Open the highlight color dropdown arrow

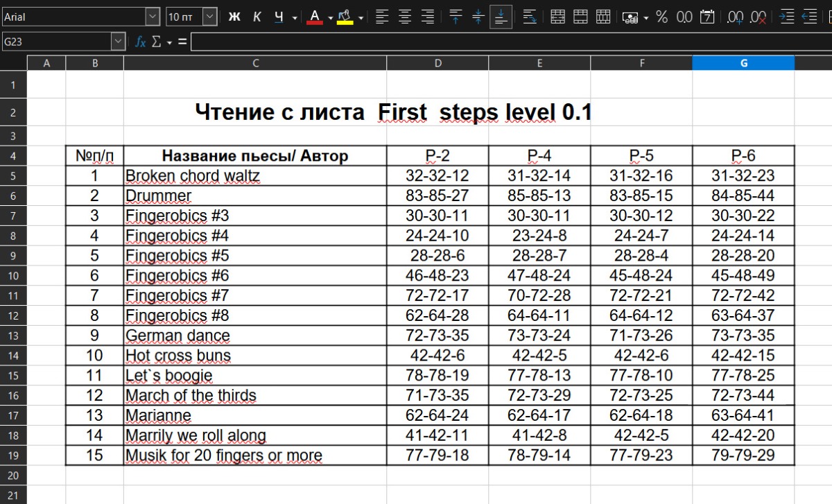[361, 17]
